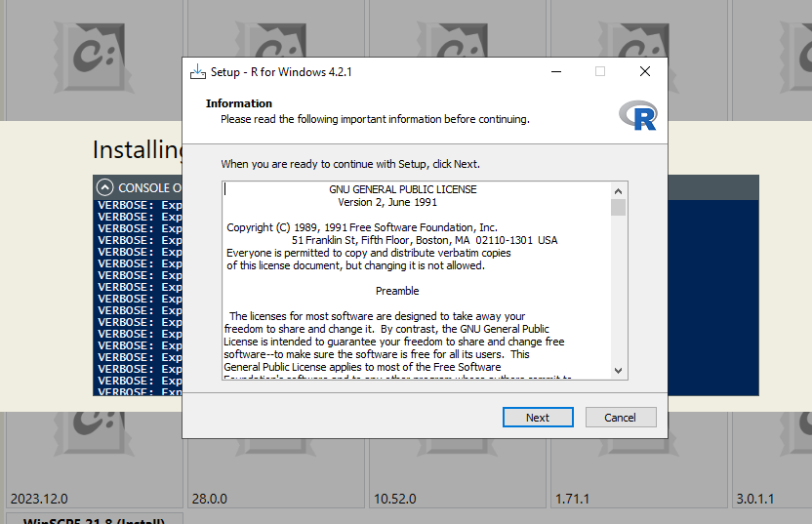The width and height of the screenshot is (812, 524).
Task: Minimize the R Setup dialog
Action: 556,71
